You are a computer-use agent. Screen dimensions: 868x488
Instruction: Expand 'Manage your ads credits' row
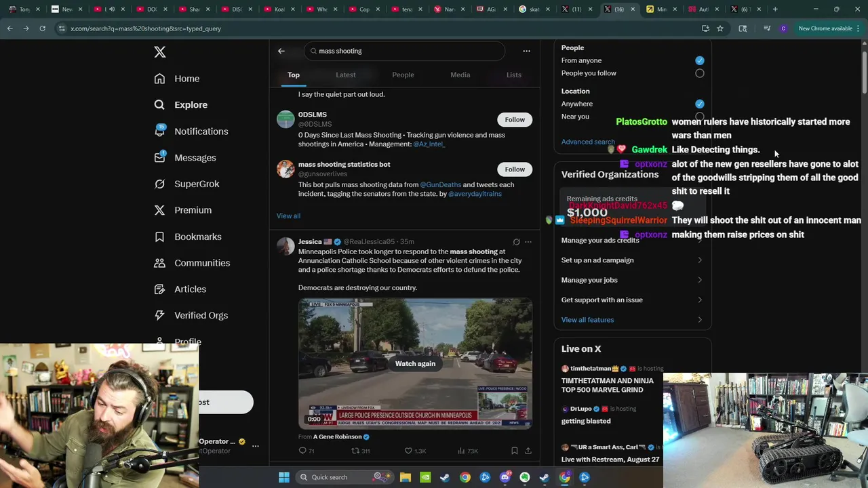[633, 241]
